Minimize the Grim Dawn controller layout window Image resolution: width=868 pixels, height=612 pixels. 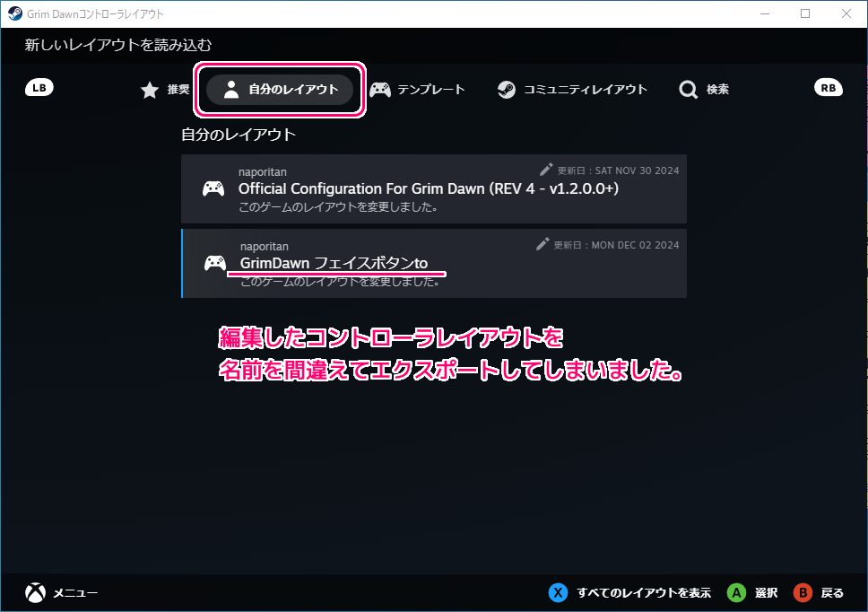click(765, 13)
